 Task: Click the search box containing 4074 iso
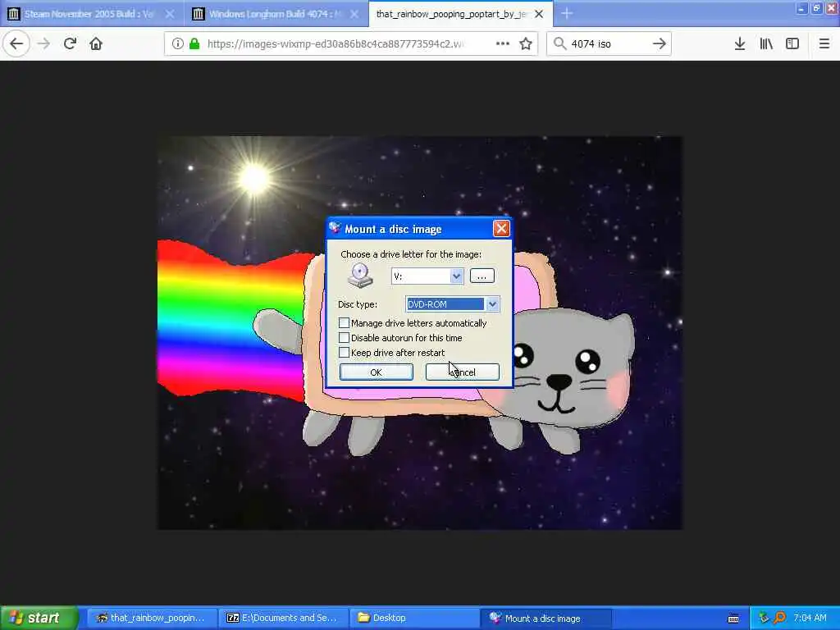[608, 44]
